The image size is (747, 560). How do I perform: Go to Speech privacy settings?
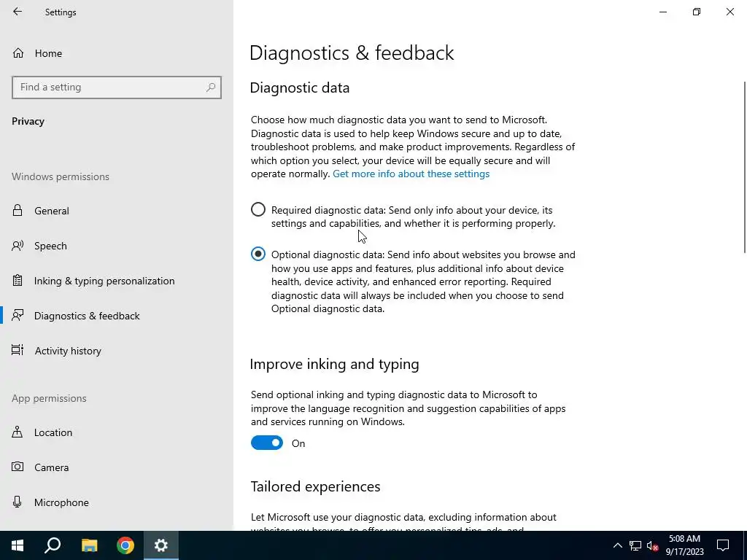tap(50, 246)
